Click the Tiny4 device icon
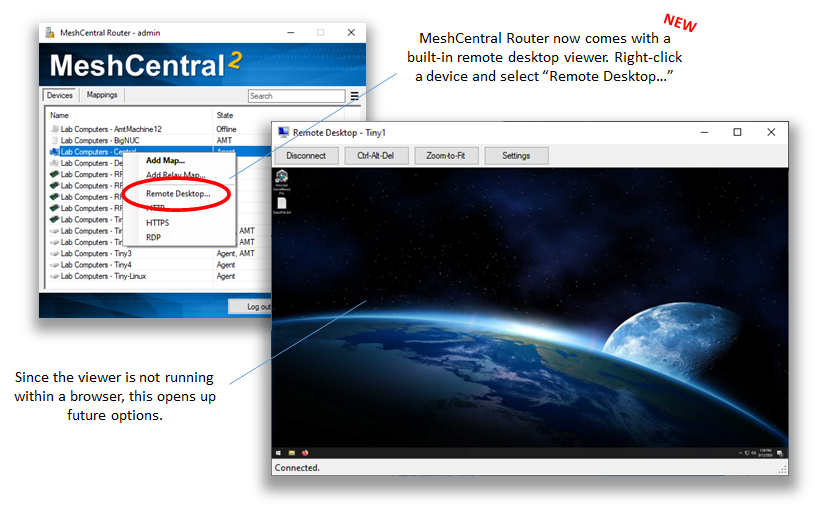Image resolution: width=816 pixels, height=510 pixels. click(x=55, y=265)
